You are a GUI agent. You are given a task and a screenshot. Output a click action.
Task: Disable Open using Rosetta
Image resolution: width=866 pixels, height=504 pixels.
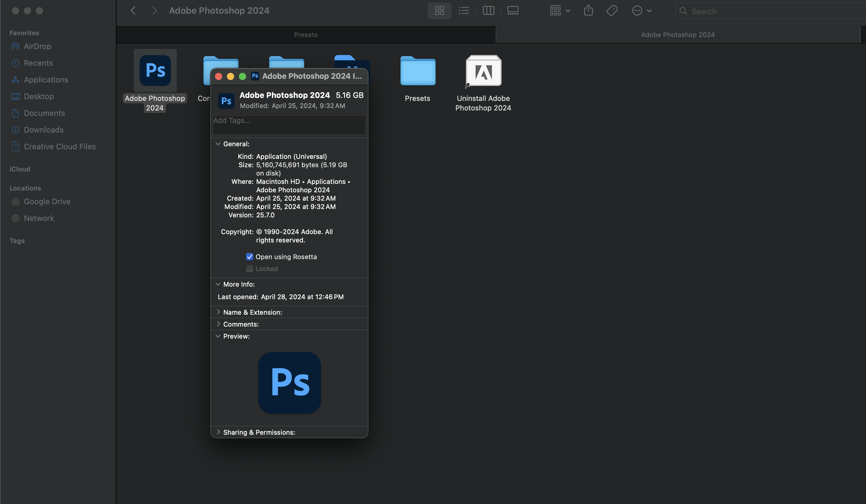pos(249,257)
